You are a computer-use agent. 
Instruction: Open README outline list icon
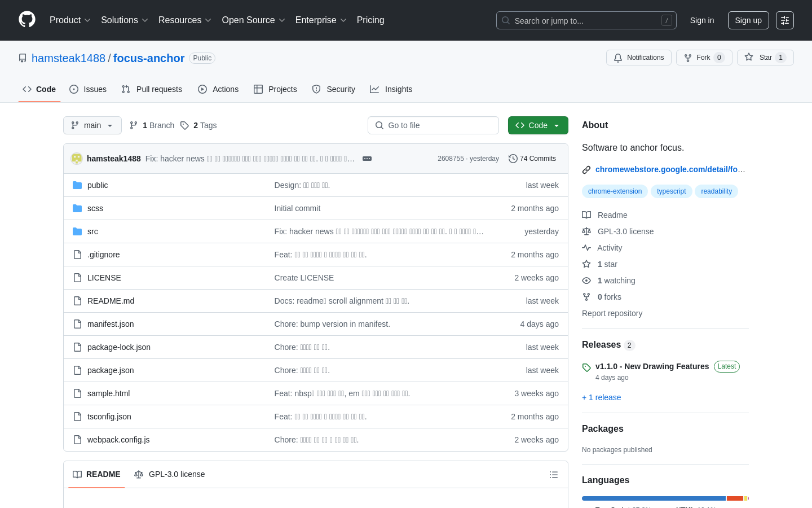pos(554,475)
